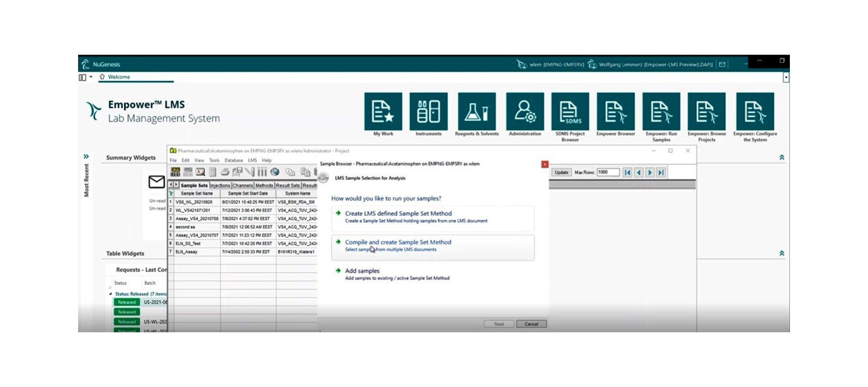Click the NuGenesis mail envelope icon in header
The width and height of the screenshot is (868, 387).
pos(722,64)
